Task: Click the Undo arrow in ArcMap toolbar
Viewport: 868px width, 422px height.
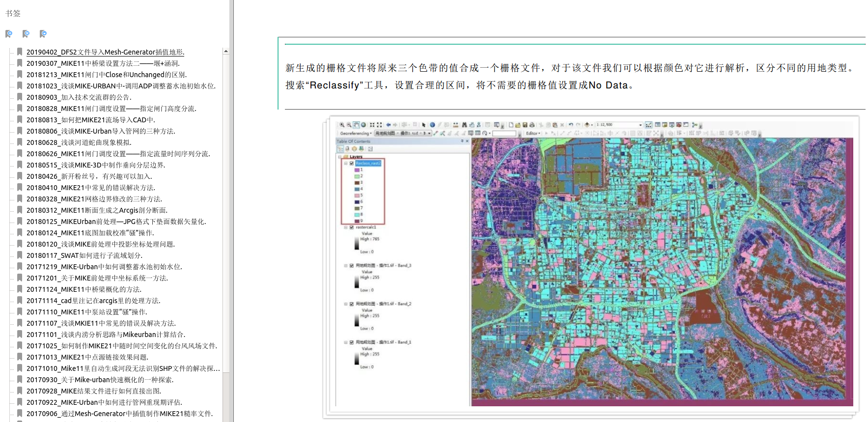Action: (x=571, y=125)
